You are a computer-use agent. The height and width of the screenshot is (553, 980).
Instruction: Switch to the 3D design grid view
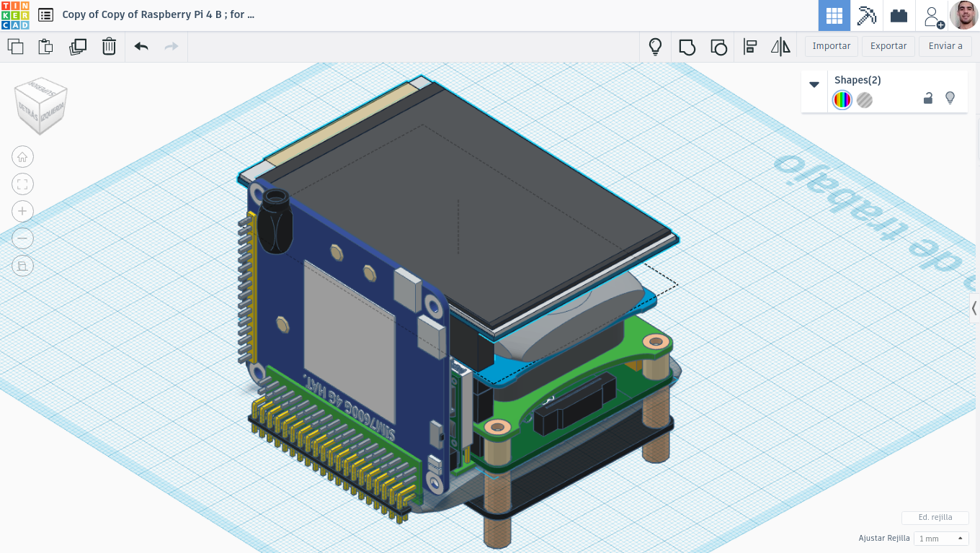[x=834, y=15]
